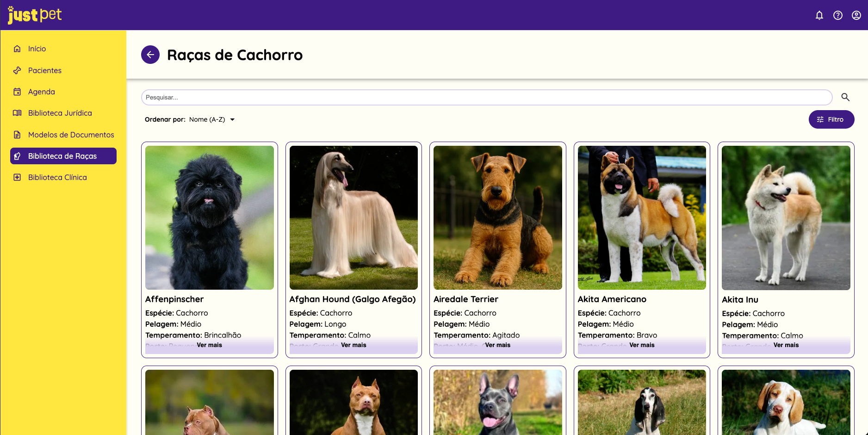This screenshot has height=435, width=868.
Task: Open the Airedale Terrier photo
Action: pyautogui.click(x=498, y=217)
